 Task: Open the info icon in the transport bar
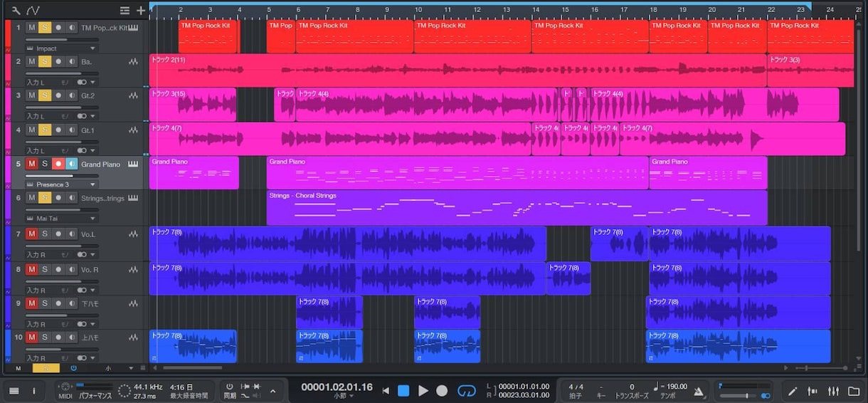point(33,390)
